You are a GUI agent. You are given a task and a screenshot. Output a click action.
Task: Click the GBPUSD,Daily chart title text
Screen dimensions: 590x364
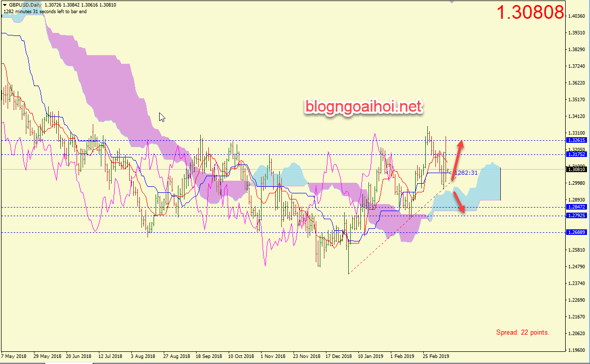25,5
